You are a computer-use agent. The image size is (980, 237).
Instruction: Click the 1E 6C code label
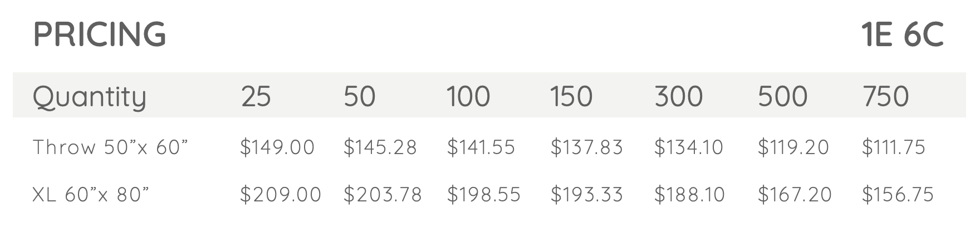pyautogui.click(x=902, y=34)
